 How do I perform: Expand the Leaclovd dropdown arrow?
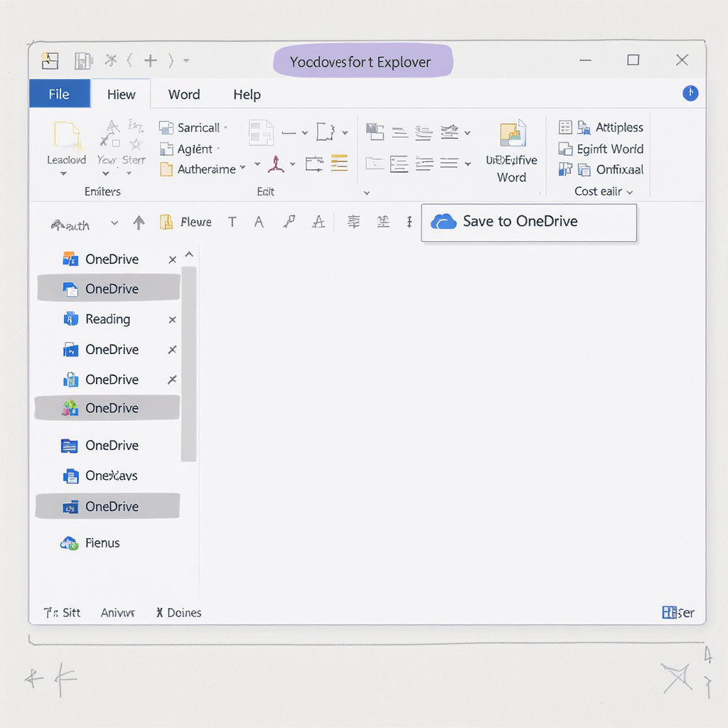63,173
